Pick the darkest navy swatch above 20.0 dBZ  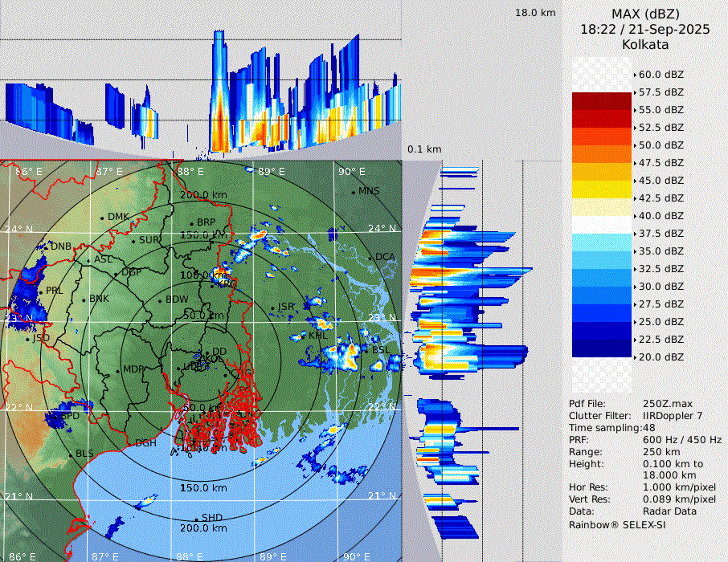[x=602, y=348]
